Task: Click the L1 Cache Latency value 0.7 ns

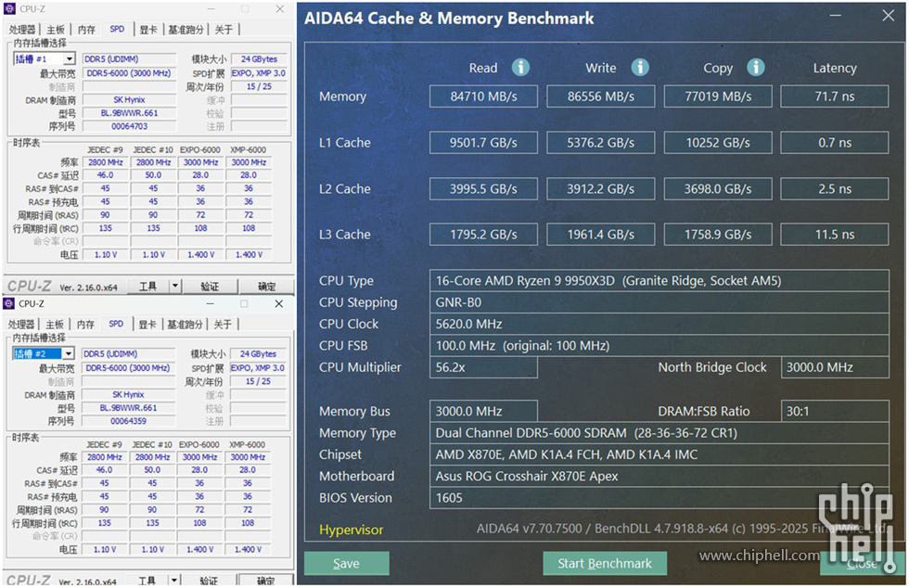Action: click(x=835, y=143)
